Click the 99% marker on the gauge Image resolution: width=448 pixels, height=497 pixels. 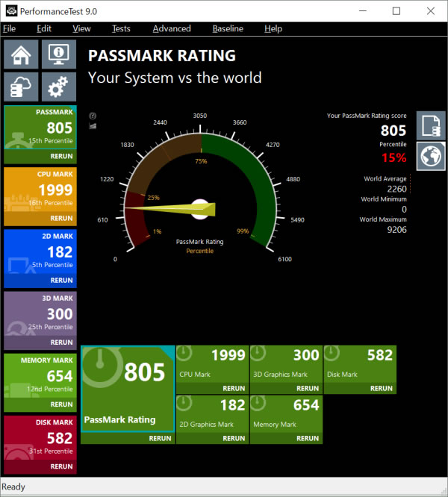(x=243, y=231)
